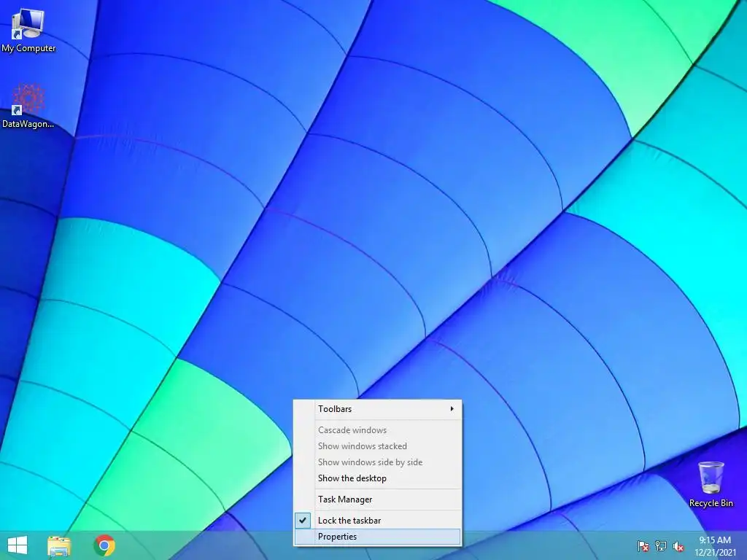Click the network status tray icon
This screenshot has height=560, width=747.
point(661,546)
